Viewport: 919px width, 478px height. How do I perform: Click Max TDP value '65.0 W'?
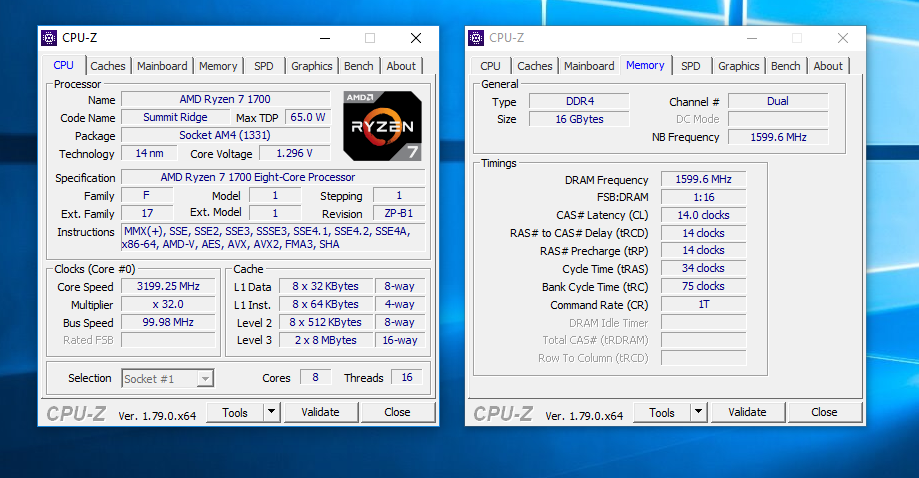(x=308, y=117)
